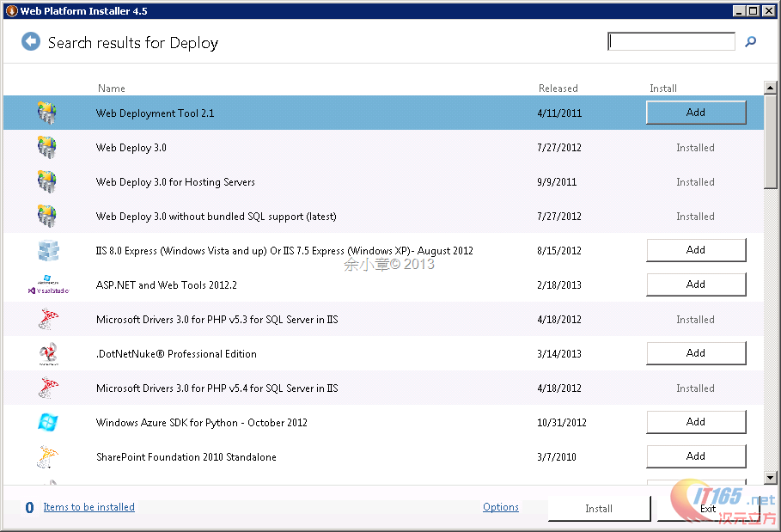Add Windows Azure SDK for Python
Viewport: 781px width, 532px height.
tap(696, 422)
